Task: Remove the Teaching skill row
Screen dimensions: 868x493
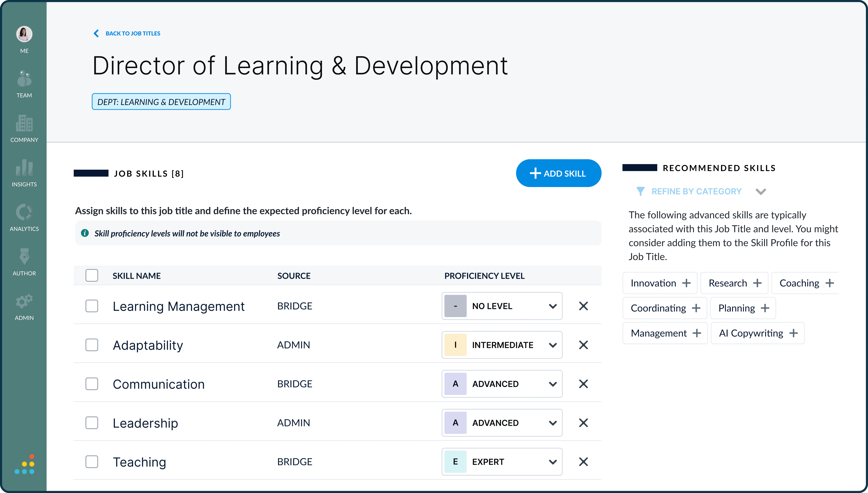Action: 583,462
